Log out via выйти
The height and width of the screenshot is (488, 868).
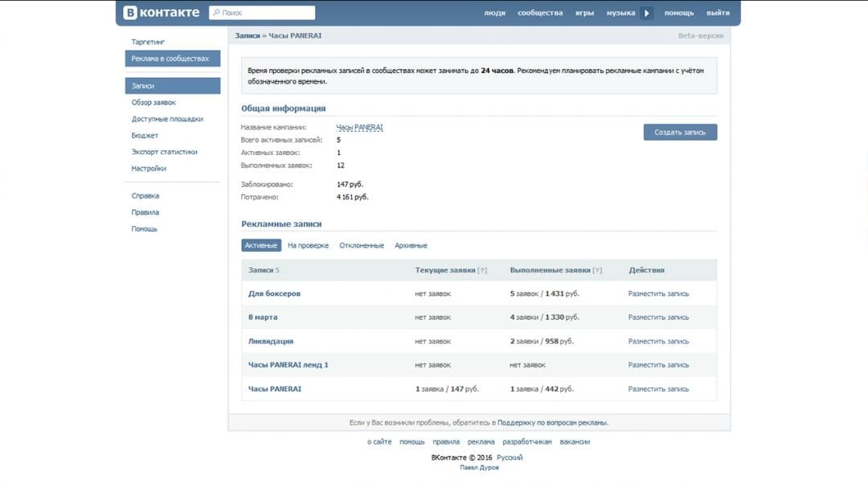click(x=718, y=13)
